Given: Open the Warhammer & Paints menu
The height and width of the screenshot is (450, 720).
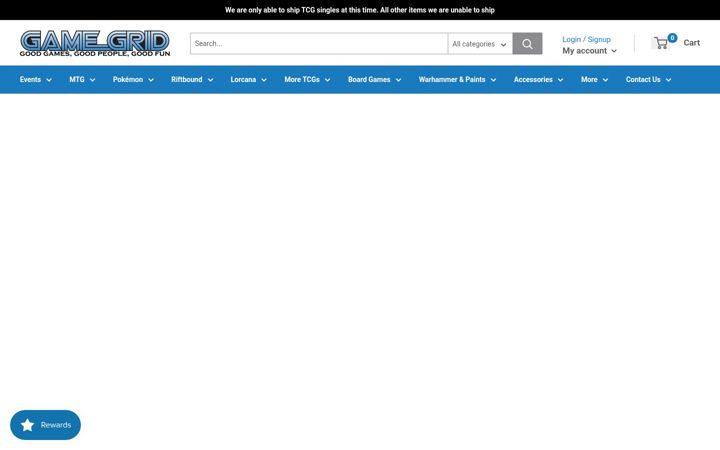Looking at the screenshot, I should 452,79.
